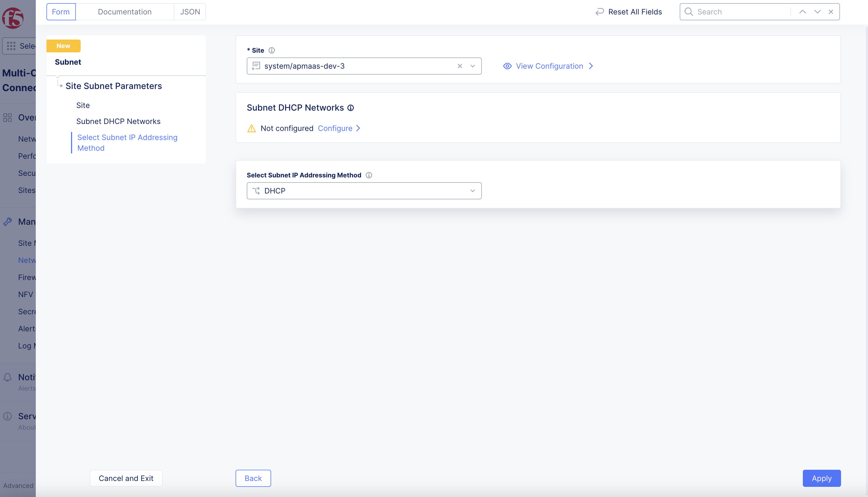Go to next search result arrow

[817, 12]
